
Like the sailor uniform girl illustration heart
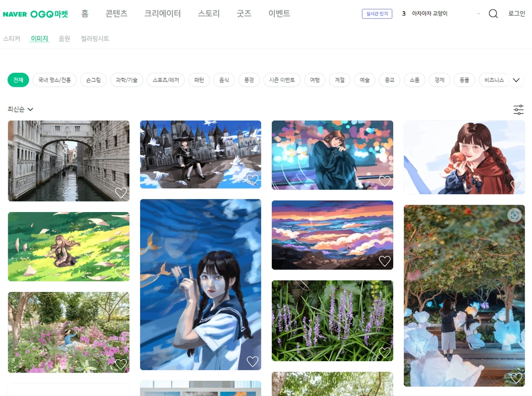coord(252,361)
